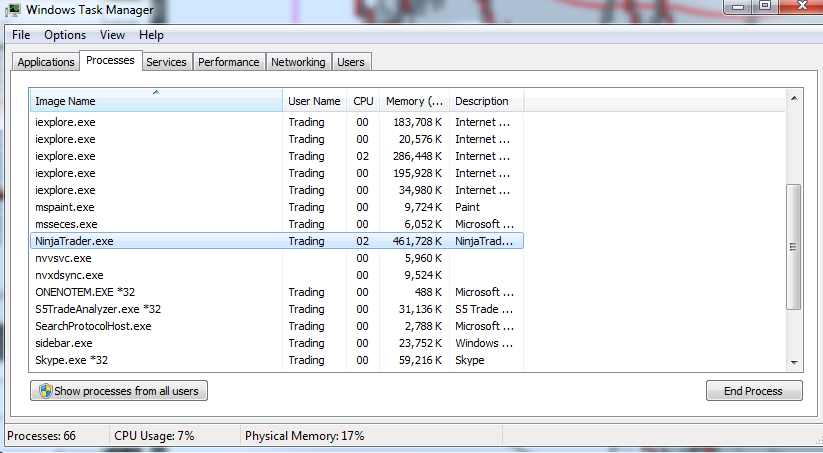This screenshot has width=823, height=453.
Task: Select the sidebar.exe process
Action: [277, 343]
